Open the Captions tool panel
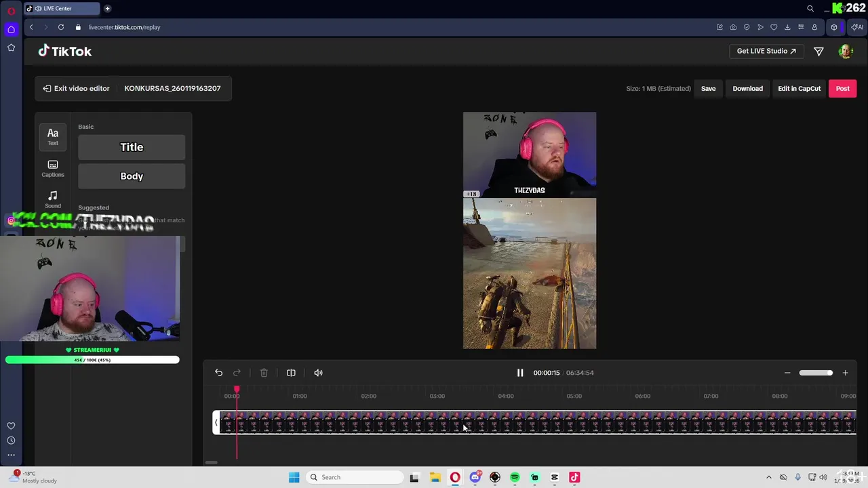 point(53,169)
